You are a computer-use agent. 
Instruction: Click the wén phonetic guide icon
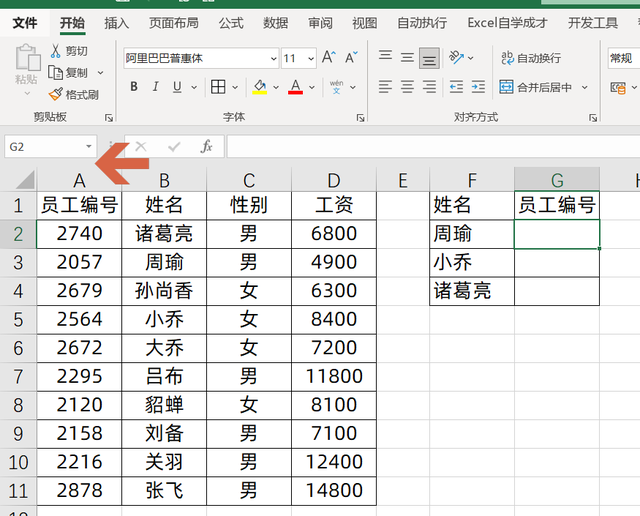[336, 87]
